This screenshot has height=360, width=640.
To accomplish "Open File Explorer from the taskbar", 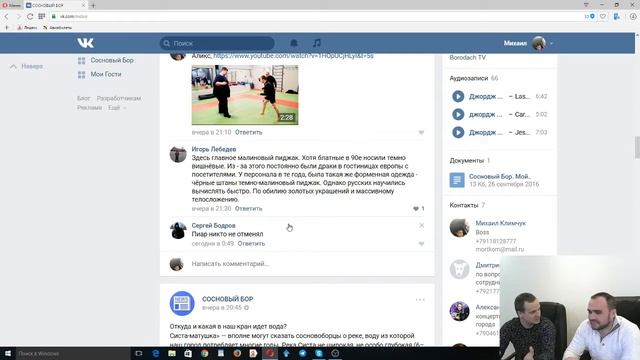I will point(172,353).
